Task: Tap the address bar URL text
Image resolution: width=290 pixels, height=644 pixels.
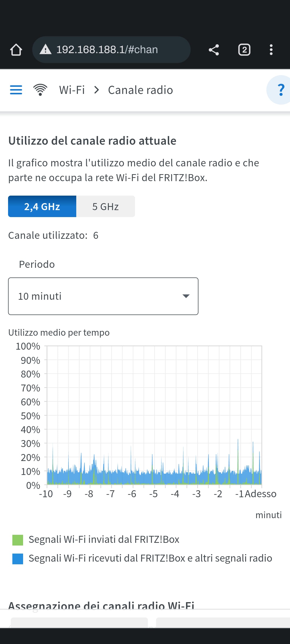Action: click(x=107, y=50)
